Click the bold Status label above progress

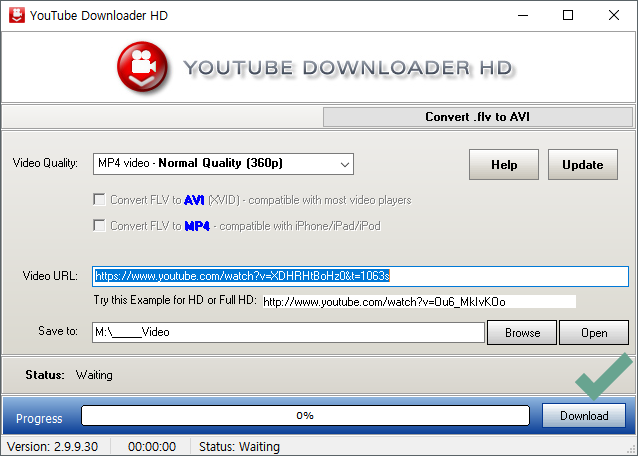tap(45, 375)
